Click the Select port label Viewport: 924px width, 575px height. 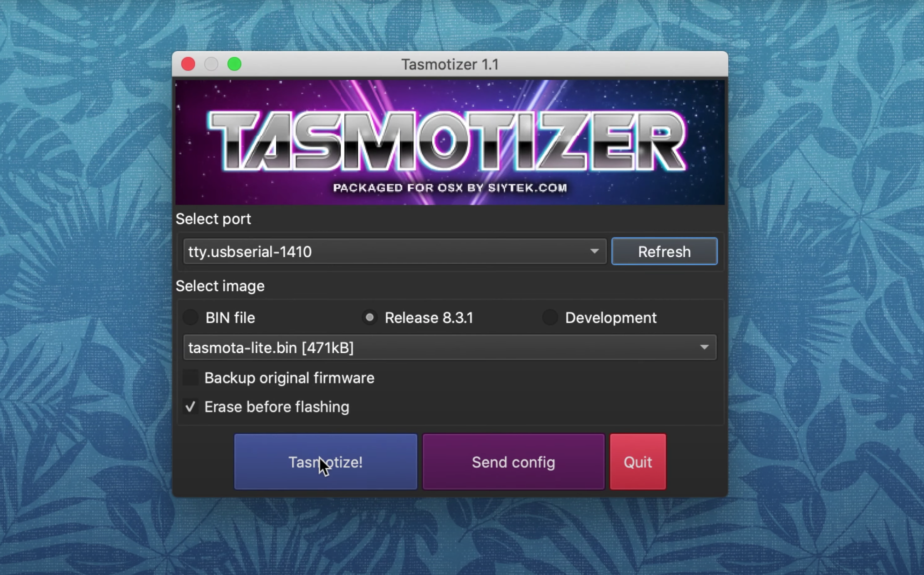tap(213, 219)
